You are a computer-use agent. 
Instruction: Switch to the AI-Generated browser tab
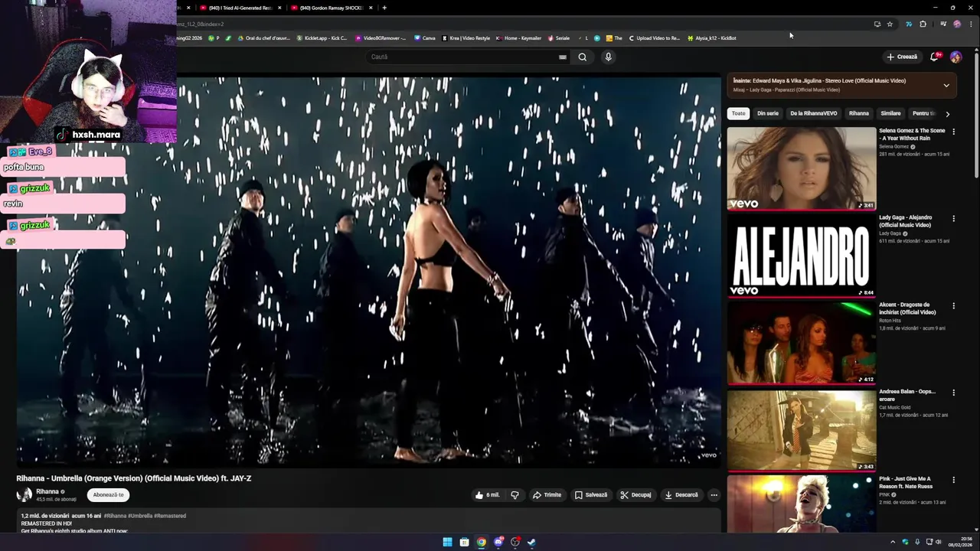(x=240, y=8)
